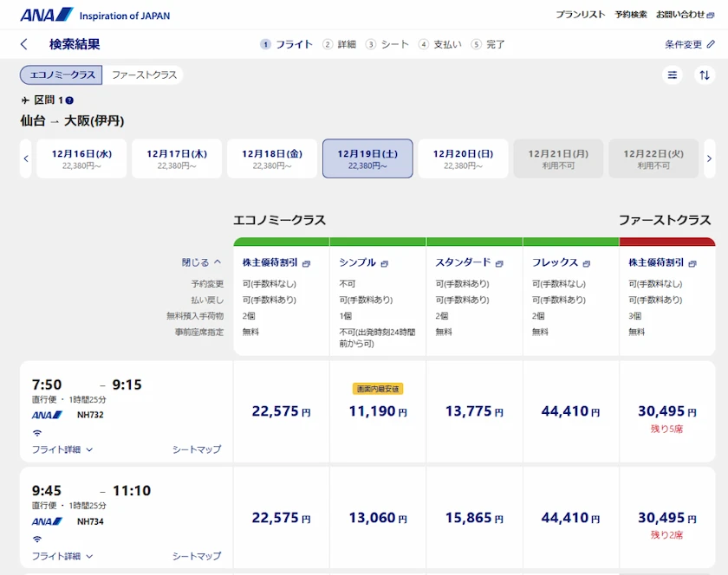Click step 2 詳細 in the progress bar

340,44
